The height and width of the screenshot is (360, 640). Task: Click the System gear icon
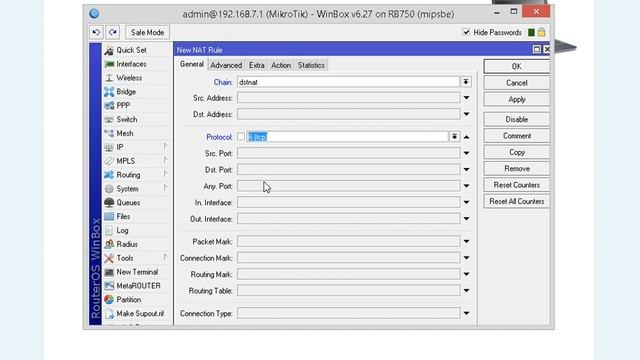[109, 189]
